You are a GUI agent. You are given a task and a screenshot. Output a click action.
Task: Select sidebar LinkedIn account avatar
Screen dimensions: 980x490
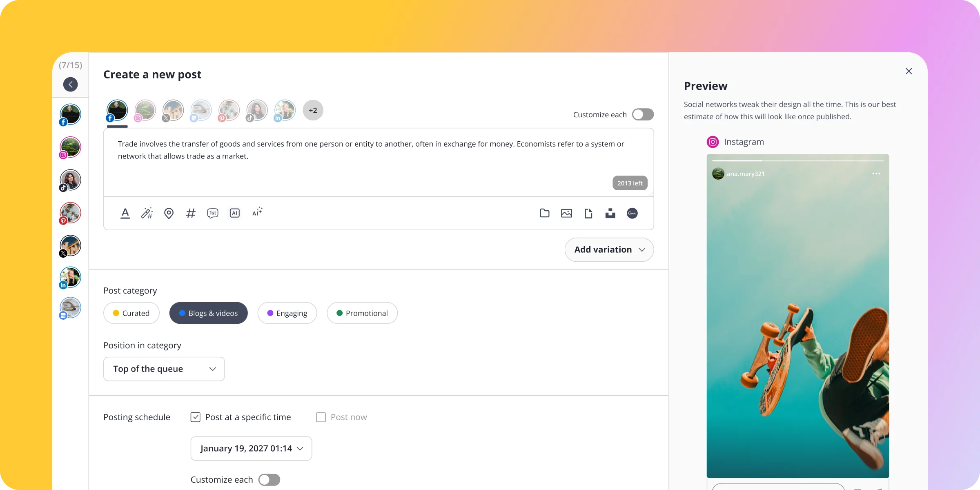(70, 278)
